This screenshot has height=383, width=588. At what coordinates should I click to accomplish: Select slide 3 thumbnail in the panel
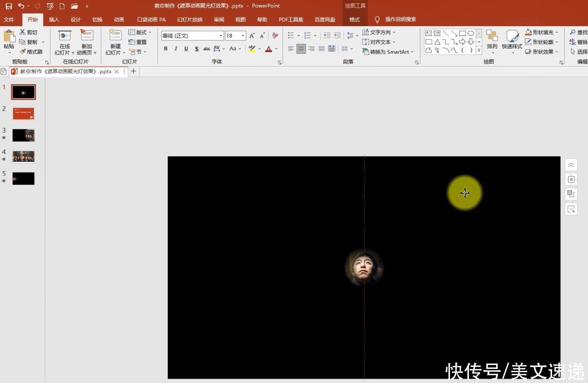pyautogui.click(x=23, y=135)
